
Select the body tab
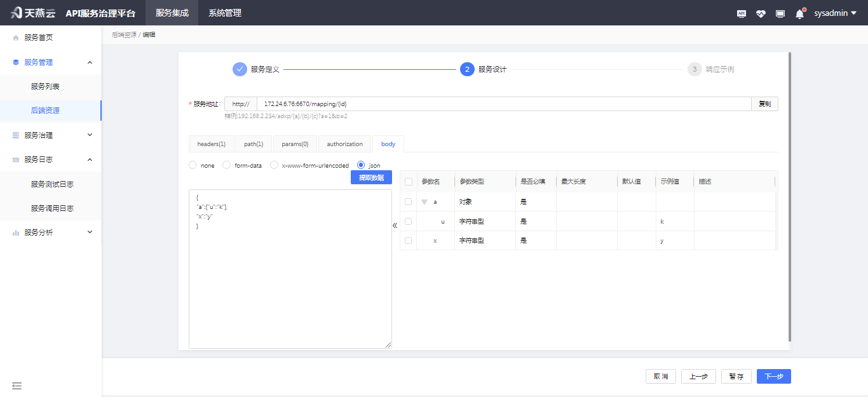(x=388, y=144)
